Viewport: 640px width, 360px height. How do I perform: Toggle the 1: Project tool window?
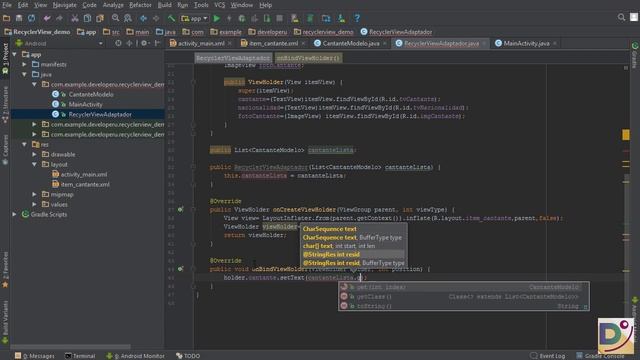tap(5, 59)
